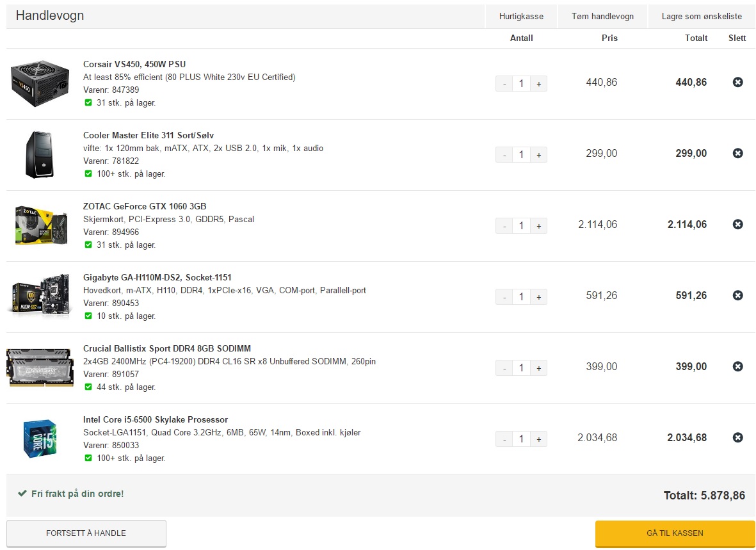
Task: Select Tøm handlevogn option
Action: click(602, 17)
